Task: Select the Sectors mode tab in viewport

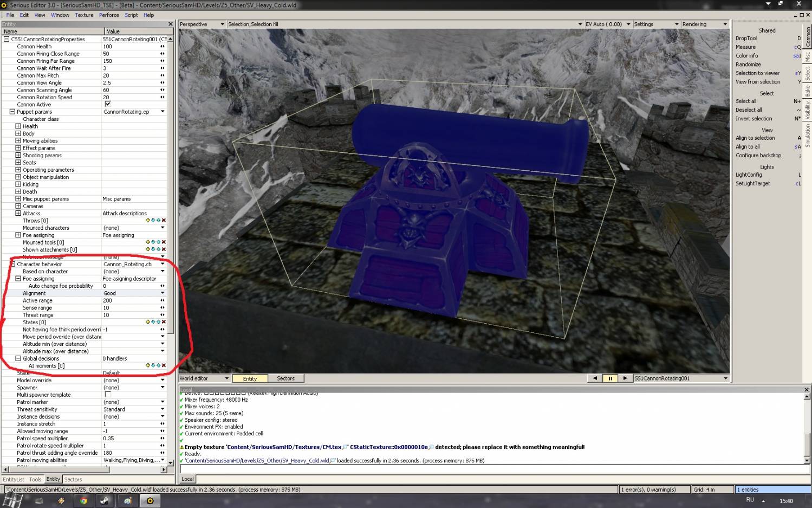Action: tap(285, 378)
